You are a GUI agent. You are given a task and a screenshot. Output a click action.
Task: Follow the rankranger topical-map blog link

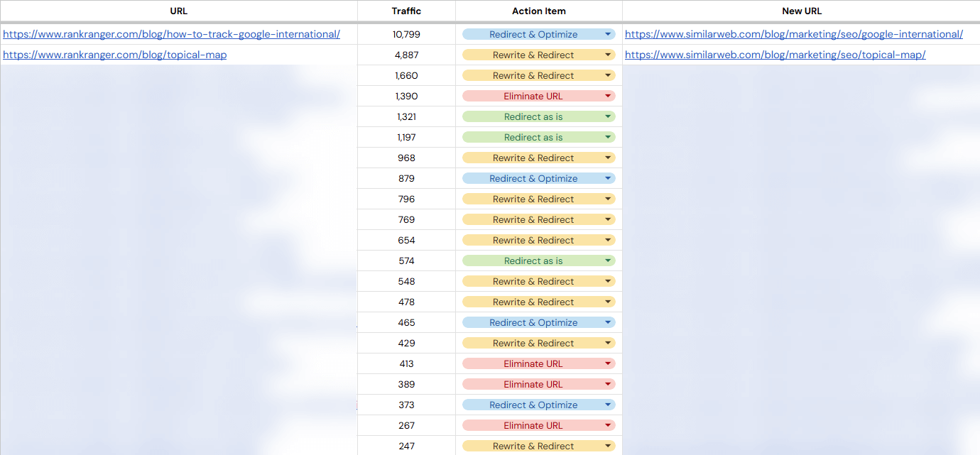(x=114, y=55)
